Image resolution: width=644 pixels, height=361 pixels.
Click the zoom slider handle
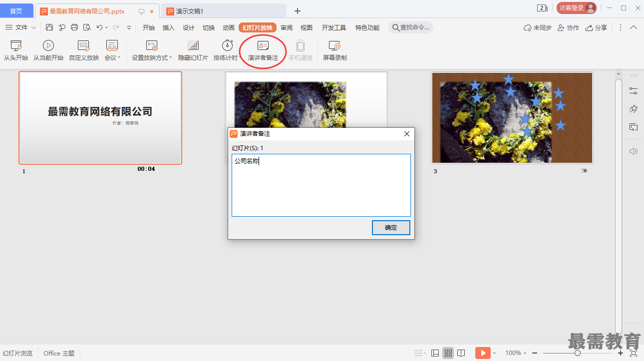click(577, 353)
